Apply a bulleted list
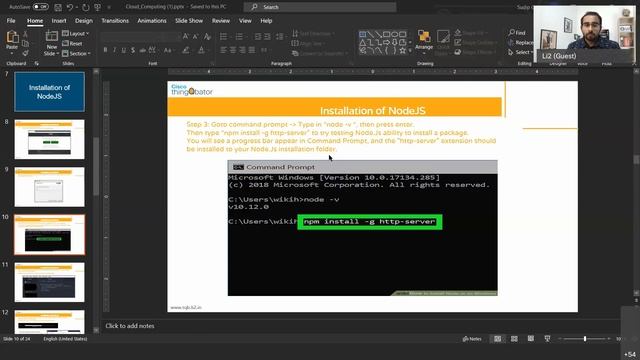640x360 pixels. point(224,37)
